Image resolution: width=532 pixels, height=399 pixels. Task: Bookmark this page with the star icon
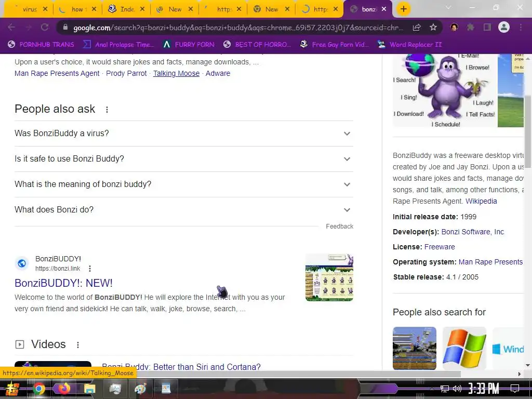433,28
